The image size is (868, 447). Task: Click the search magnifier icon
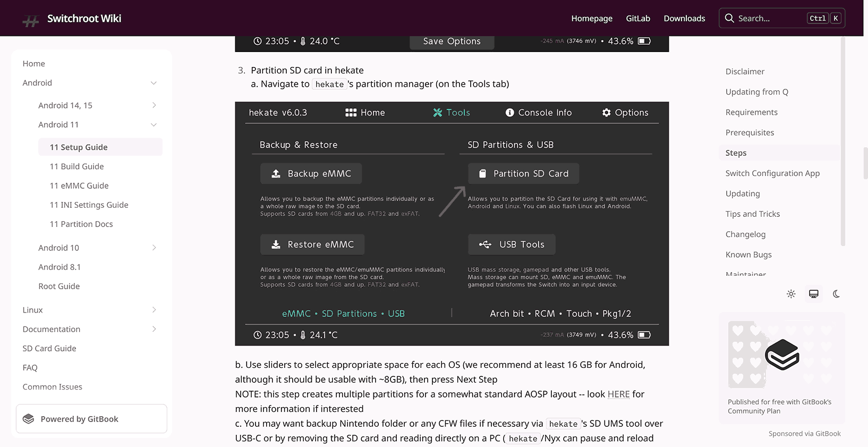click(x=729, y=18)
